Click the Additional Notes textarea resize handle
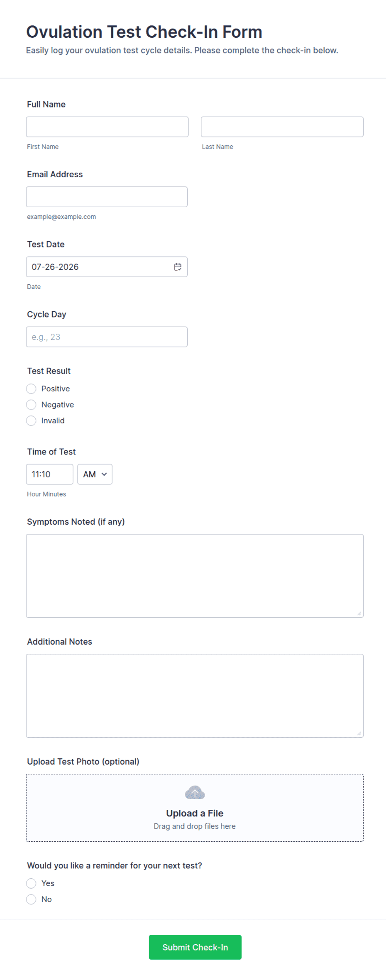Viewport: 386px width, 980px height. coord(359,733)
